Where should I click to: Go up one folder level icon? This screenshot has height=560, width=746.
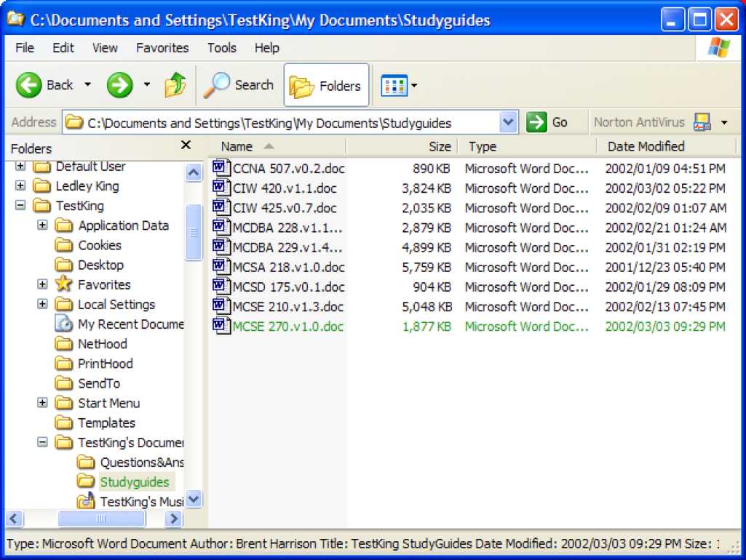pyautogui.click(x=175, y=85)
